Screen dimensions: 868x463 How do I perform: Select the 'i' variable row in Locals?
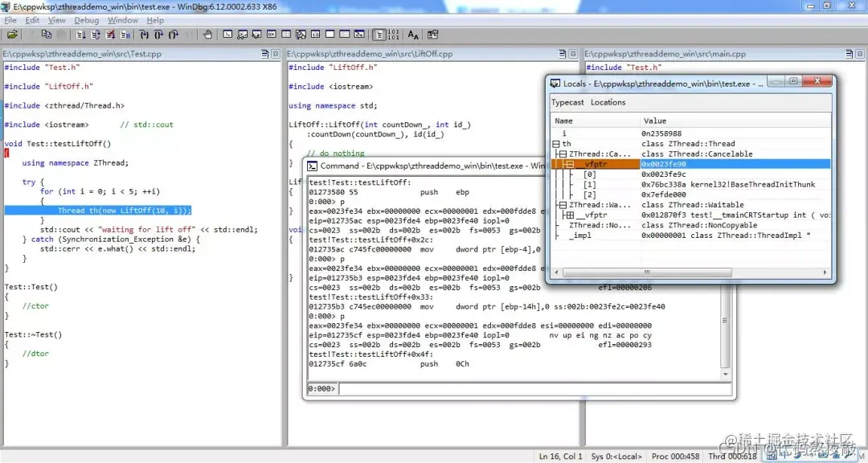pyautogui.click(x=691, y=133)
